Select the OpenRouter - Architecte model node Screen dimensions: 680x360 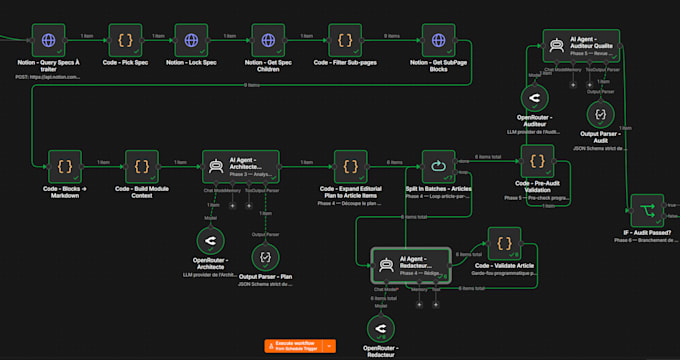tap(210, 240)
